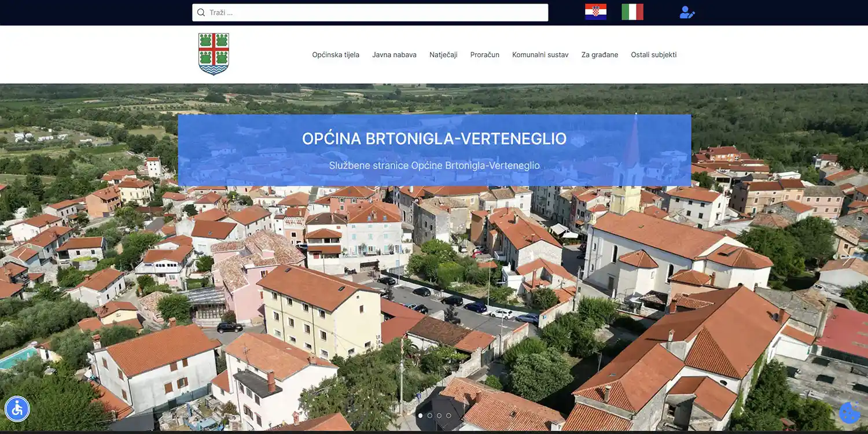Click the Brtonigla coat of arms logo

click(x=214, y=53)
